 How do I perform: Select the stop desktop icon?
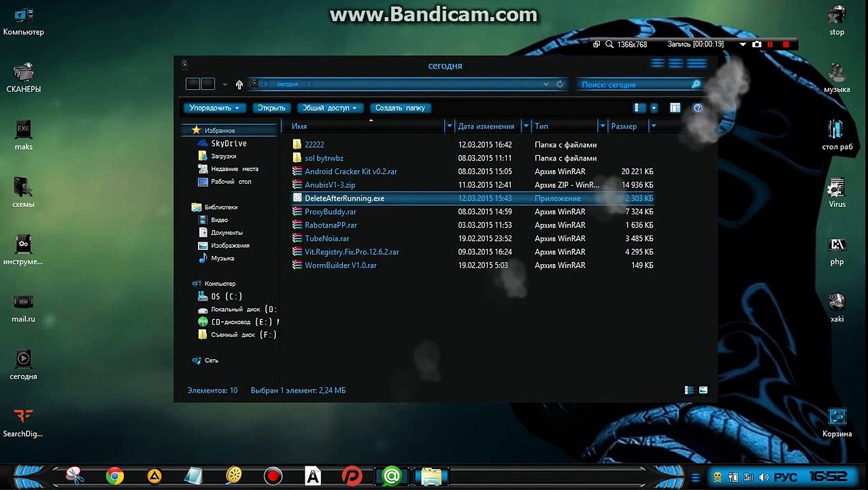837,20
